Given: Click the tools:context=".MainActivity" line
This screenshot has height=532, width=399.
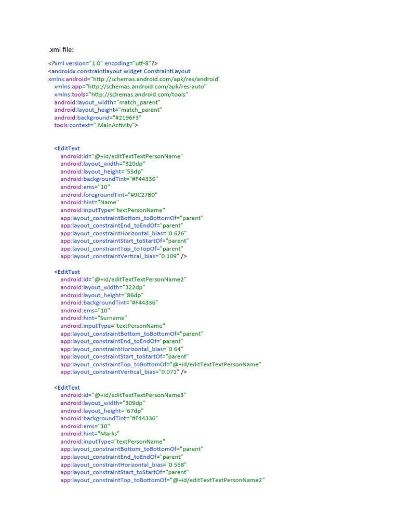Looking at the screenshot, I should click(96, 125).
